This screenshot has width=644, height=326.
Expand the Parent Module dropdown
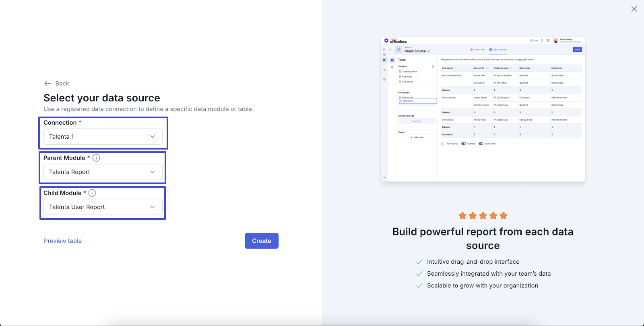(103, 172)
